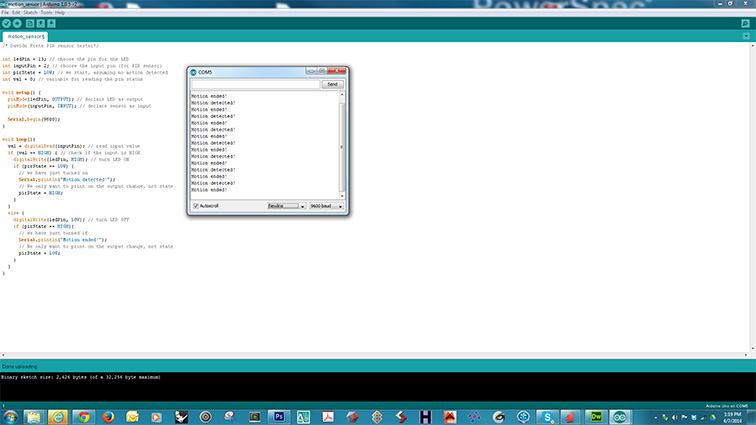Open the dark terminal-style taskbar icon
Viewport: 756px width, 425px height.
pyautogui.click(x=255, y=417)
